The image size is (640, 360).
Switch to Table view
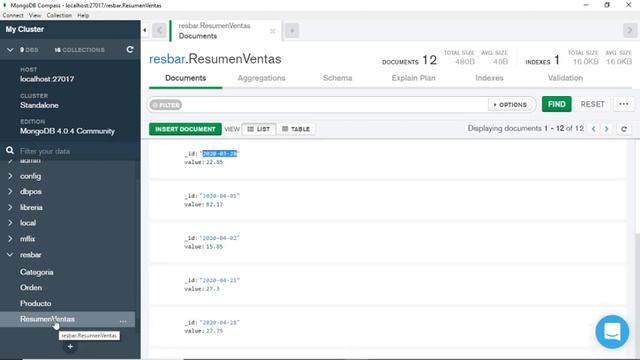tap(296, 129)
